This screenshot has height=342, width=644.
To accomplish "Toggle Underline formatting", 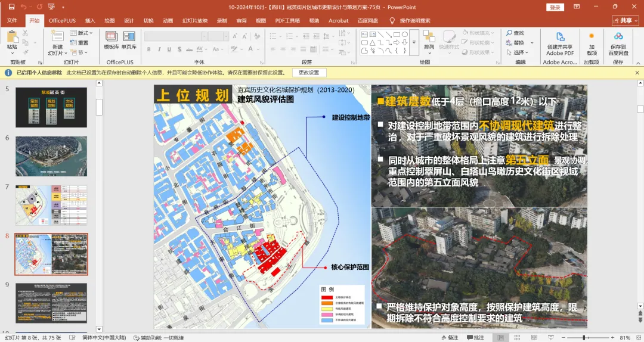I will point(169,49).
